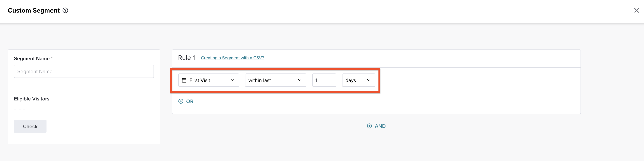
Task: Click the calendar icon in the First Visit selector
Action: (184, 80)
